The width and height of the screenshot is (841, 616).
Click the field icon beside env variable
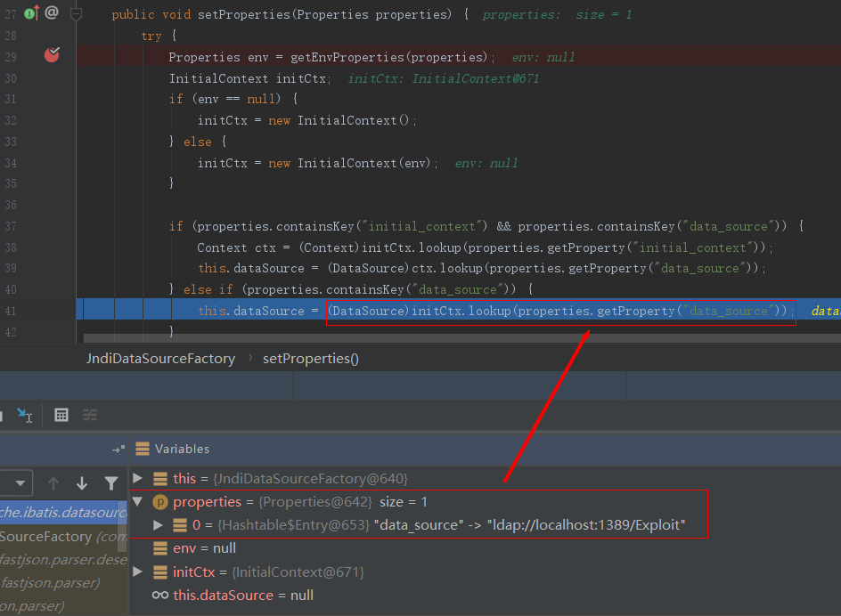pyautogui.click(x=159, y=548)
